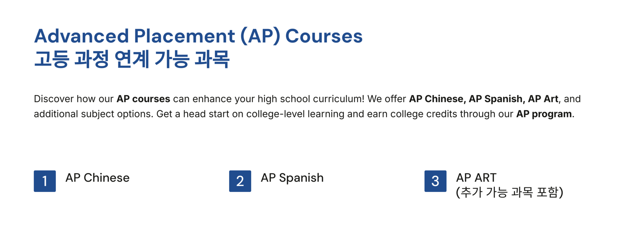Viewport: 644px width, 236px height.
Task: Select the AP Spanish list label
Action: (292, 178)
